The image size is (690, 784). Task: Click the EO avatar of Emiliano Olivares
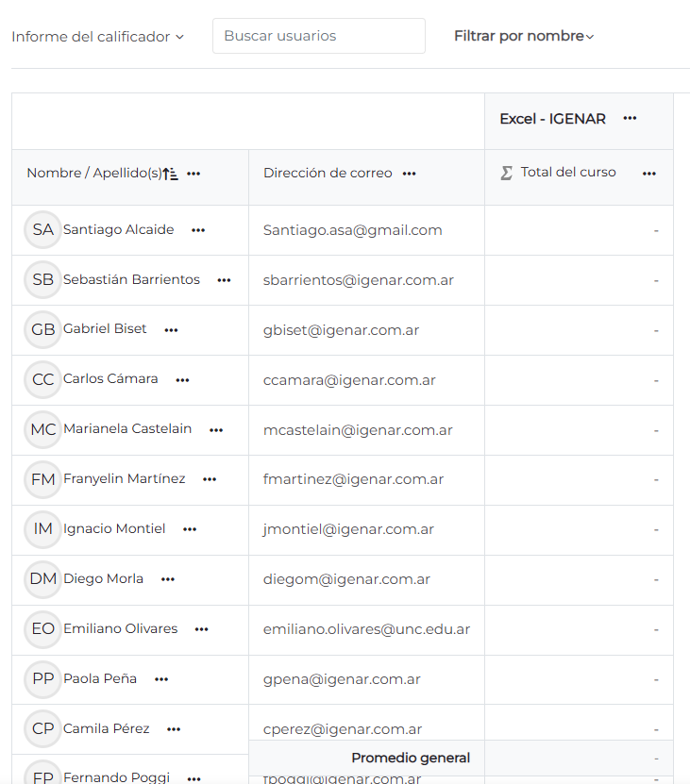(x=42, y=628)
